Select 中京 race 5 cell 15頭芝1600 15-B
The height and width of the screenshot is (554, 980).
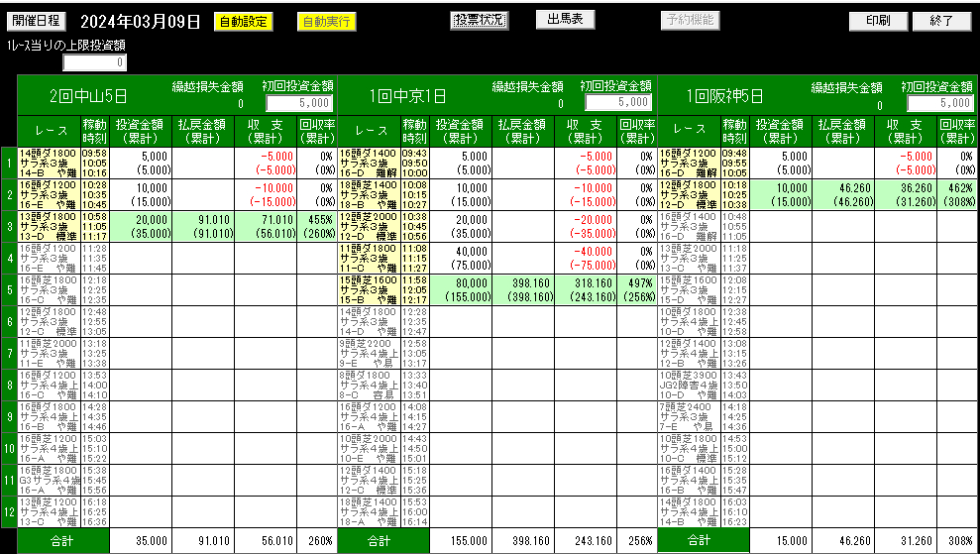(369, 289)
